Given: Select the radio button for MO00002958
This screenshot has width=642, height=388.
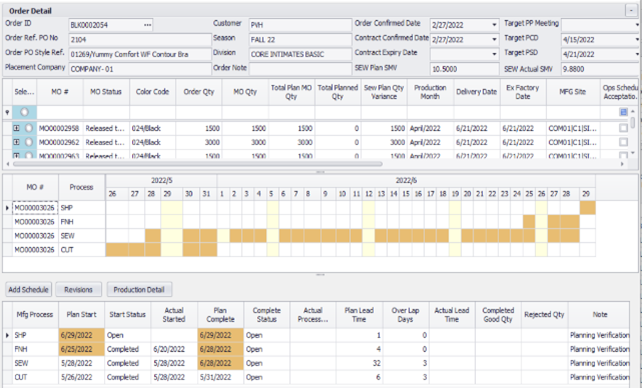Looking at the screenshot, I should click(x=29, y=128).
